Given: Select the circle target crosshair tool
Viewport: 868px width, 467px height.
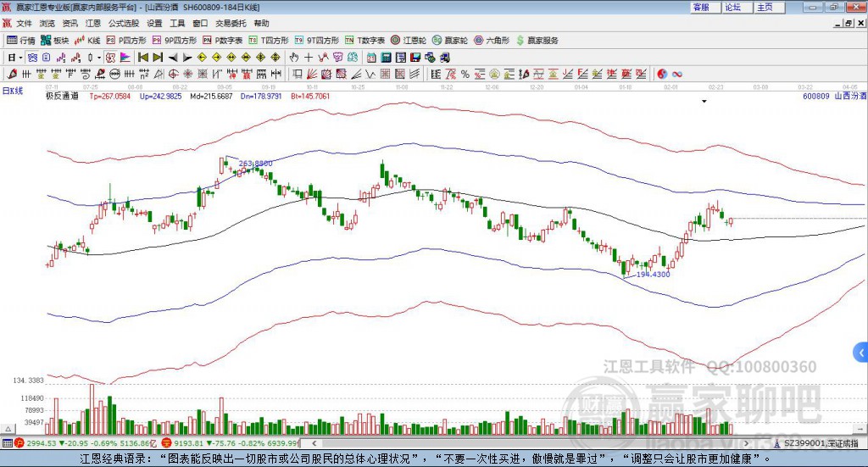Looking at the screenshot, I should [x=173, y=74].
